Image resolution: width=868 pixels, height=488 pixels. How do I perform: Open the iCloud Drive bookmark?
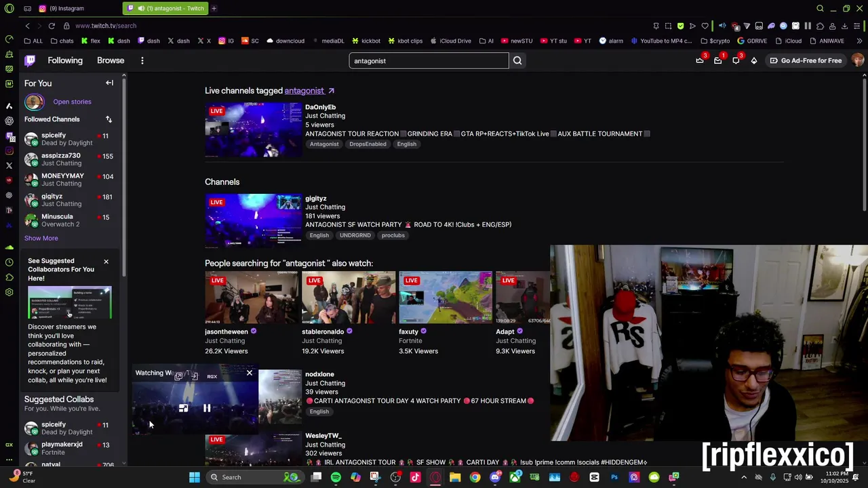click(x=450, y=41)
